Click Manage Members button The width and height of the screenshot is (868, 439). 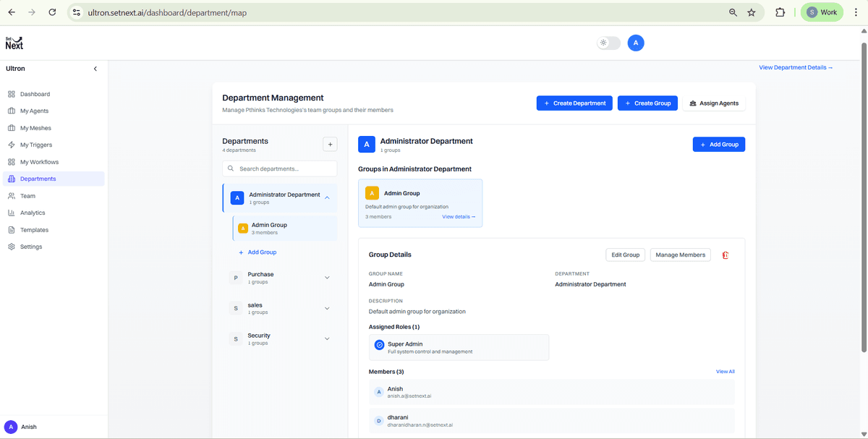tap(681, 255)
